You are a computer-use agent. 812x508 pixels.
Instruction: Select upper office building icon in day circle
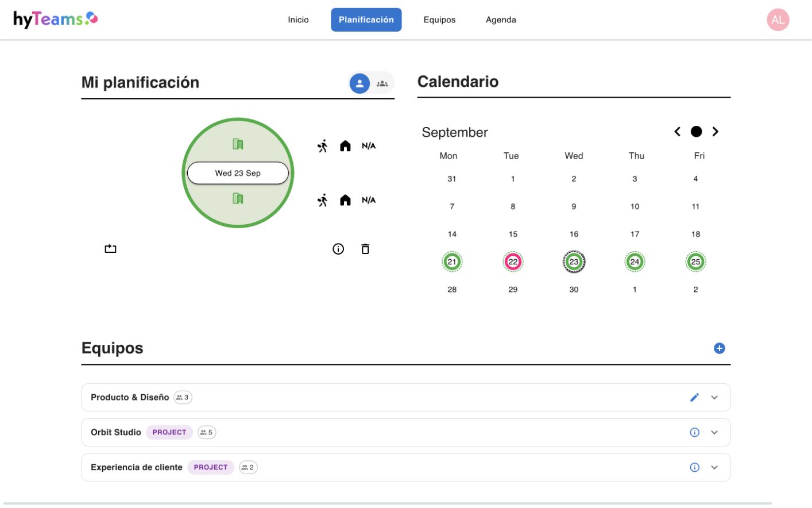pyautogui.click(x=238, y=144)
